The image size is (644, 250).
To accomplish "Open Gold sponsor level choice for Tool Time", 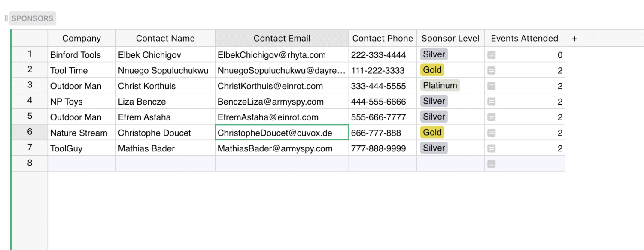I will point(432,70).
